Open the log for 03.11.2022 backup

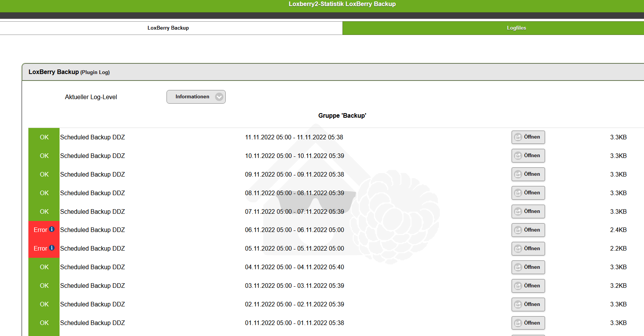tap(528, 286)
